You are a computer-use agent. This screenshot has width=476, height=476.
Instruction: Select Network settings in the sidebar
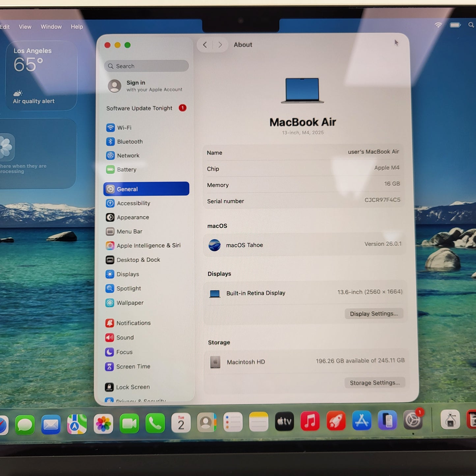tap(128, 155)
